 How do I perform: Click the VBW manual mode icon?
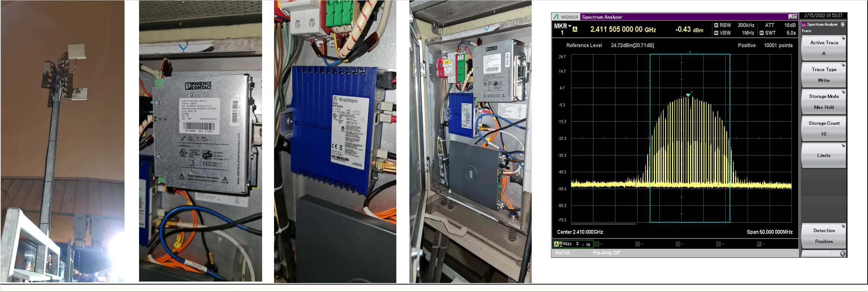716,33
